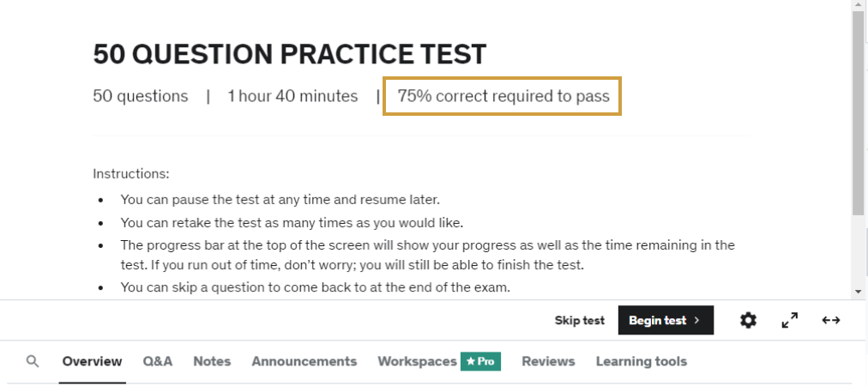
Task: Click the highlighted 75% correct required text
Action: [x=503, y=96]
